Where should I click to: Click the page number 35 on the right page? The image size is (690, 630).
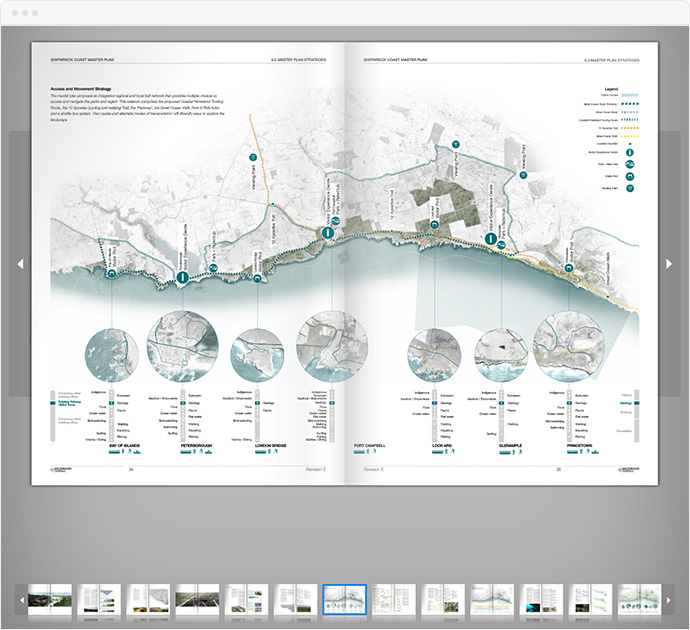tap(558, 469)
